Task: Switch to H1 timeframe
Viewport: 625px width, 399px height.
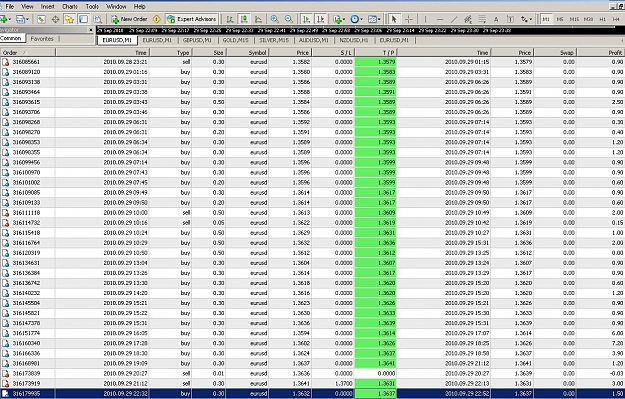Action: (x=603, y=19)
